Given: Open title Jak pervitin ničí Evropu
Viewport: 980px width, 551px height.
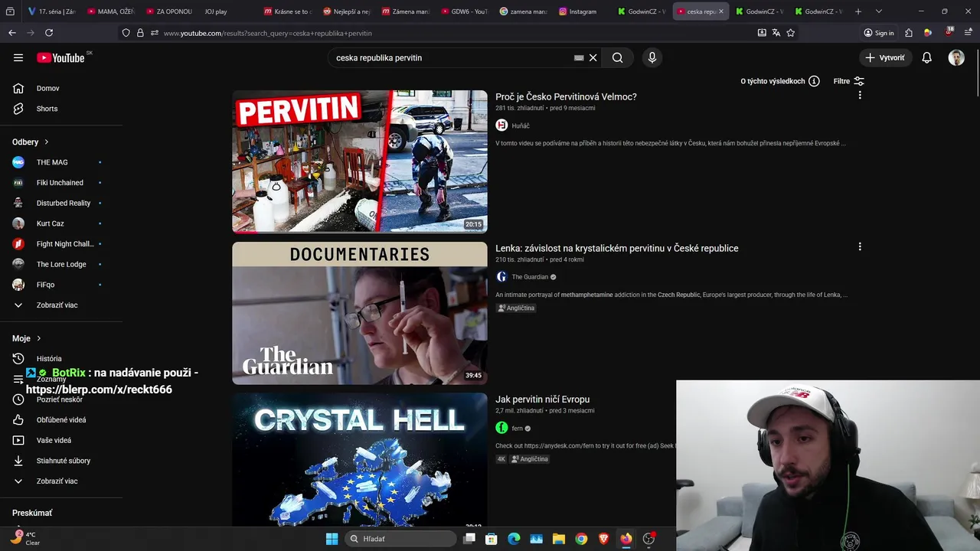Looking at the screenshot, I should (x=542, y=399).
